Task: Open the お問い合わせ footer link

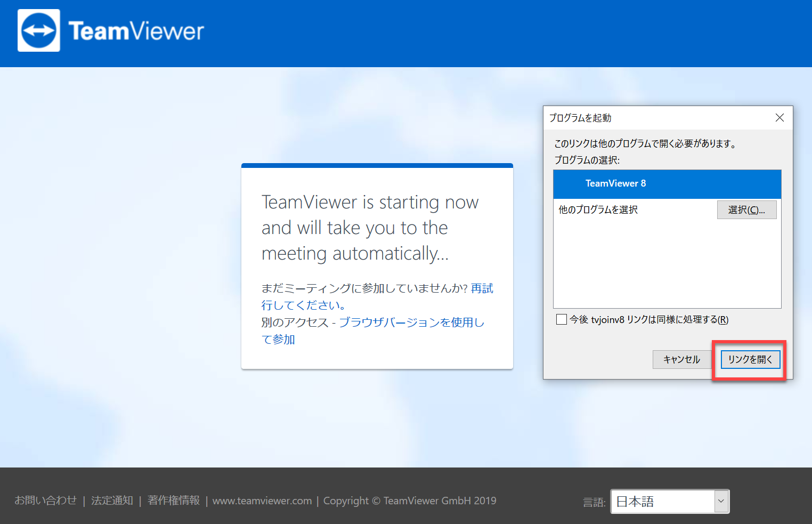Action: (x=45, y=501)
